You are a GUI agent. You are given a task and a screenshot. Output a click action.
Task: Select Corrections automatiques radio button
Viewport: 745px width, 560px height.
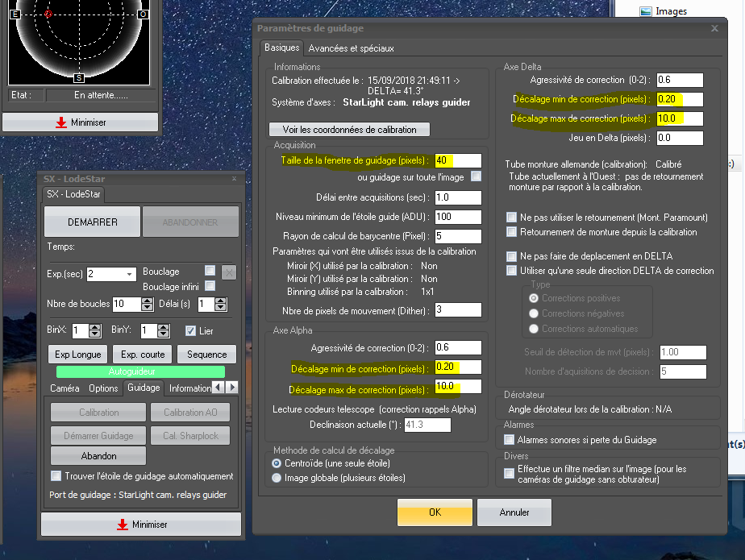coord(534,329)
